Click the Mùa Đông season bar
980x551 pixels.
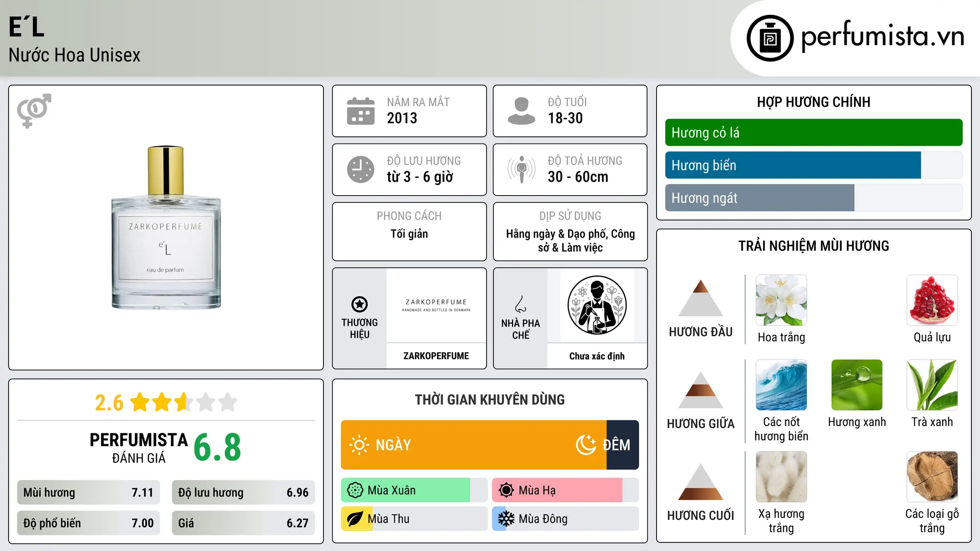pos(565,519)
